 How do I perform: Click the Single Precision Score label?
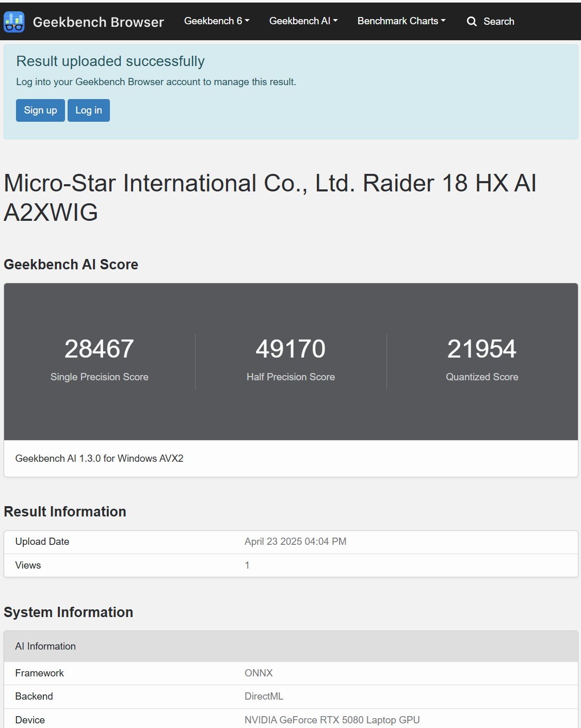[x=99, y=377]
